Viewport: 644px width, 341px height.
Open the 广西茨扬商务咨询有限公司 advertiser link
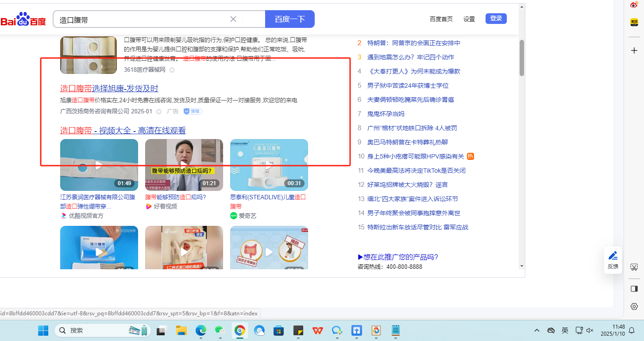click(x=95, y=111)
